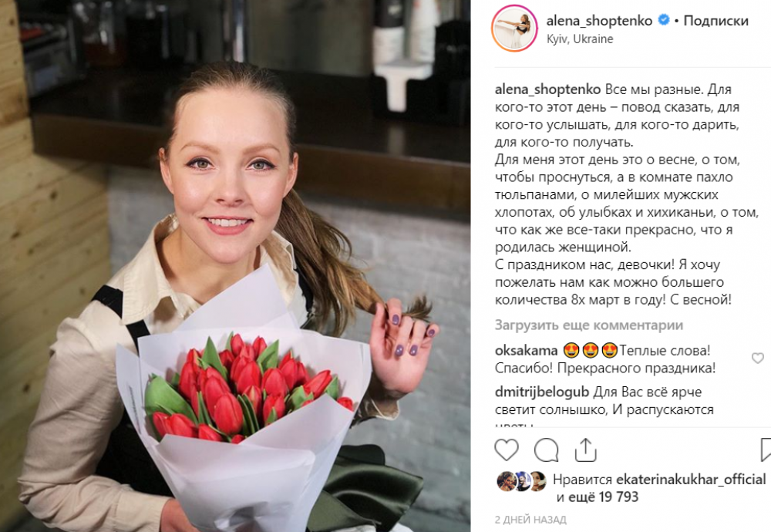Viewport: 771px width, 532px height.
Task: Open post timestamp 2 дней назад
Action: pos(530,519)
